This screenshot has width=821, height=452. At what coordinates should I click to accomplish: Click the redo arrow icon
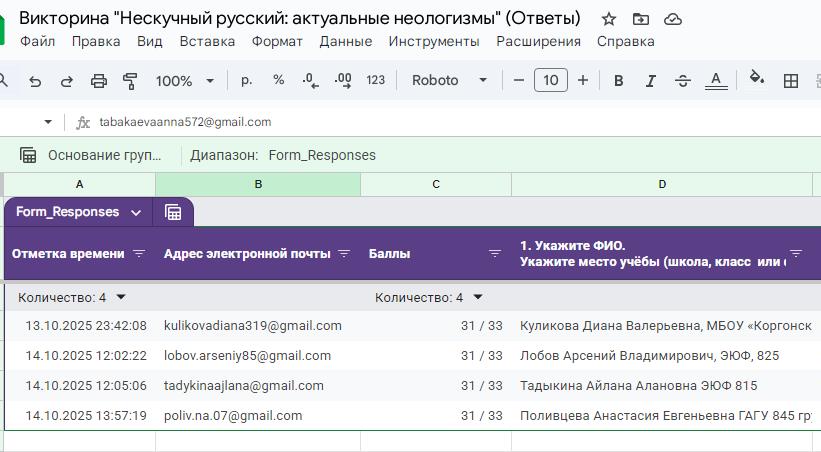(x=67, y=81)
